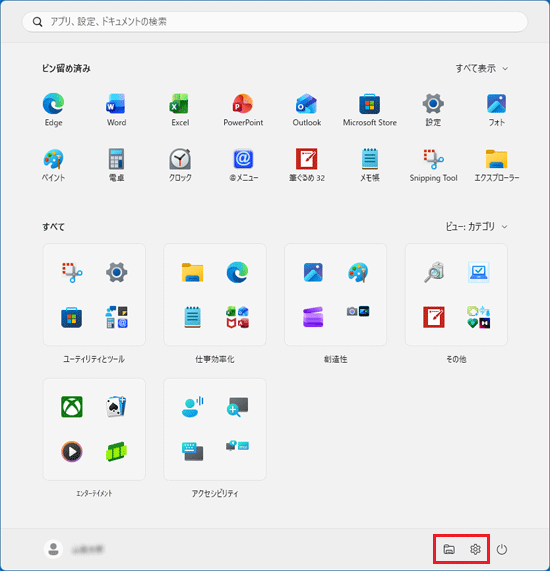
Task: Click voice access icon in アクセシビリティ
Action: (x=192, y=407)
